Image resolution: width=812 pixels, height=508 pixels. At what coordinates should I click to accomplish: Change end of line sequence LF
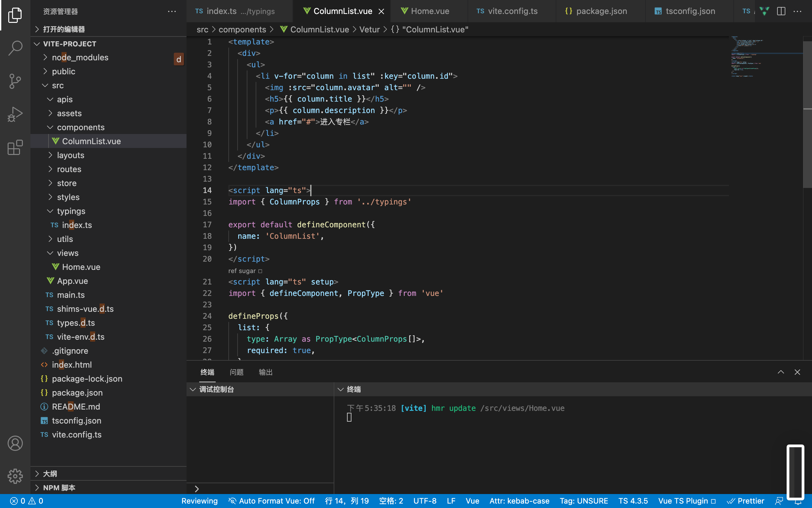point(451,501)
